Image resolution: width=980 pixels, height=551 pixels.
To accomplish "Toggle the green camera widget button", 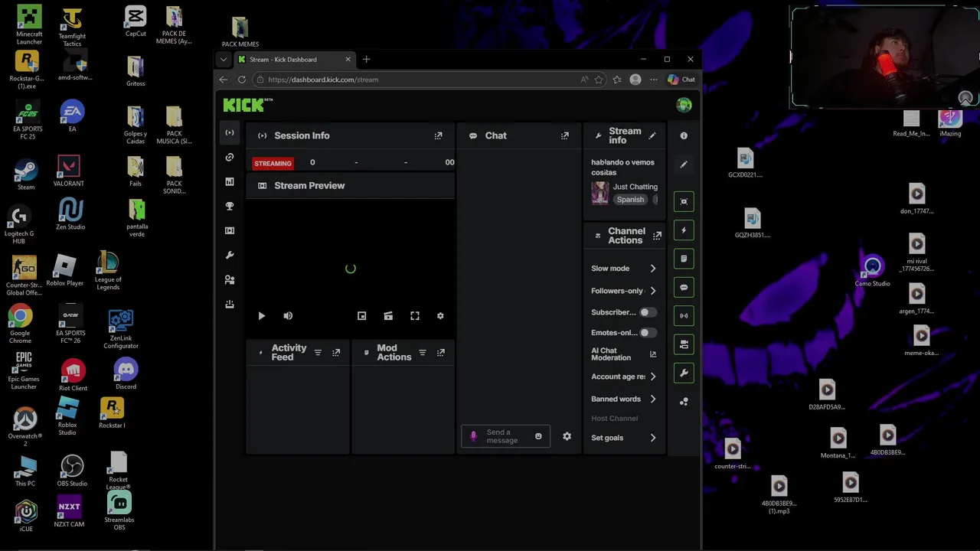I will click(x=684, y=344).
